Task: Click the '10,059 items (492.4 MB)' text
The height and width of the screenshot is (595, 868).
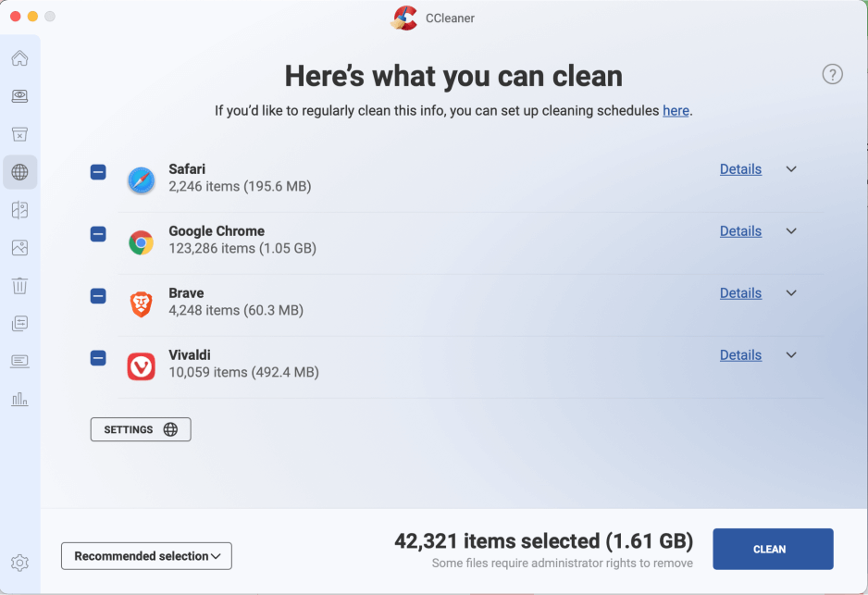Action: pos(243,373)
